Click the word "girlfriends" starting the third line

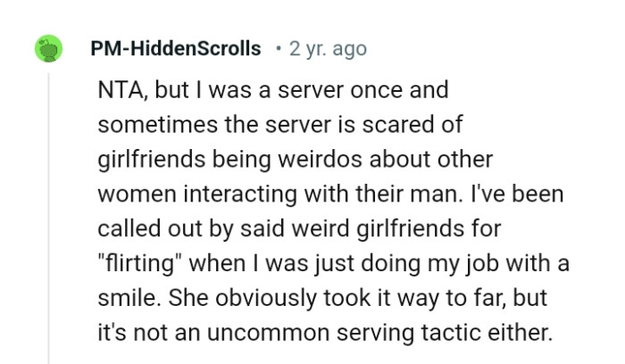pyautogui.click(x=152, y=160)
